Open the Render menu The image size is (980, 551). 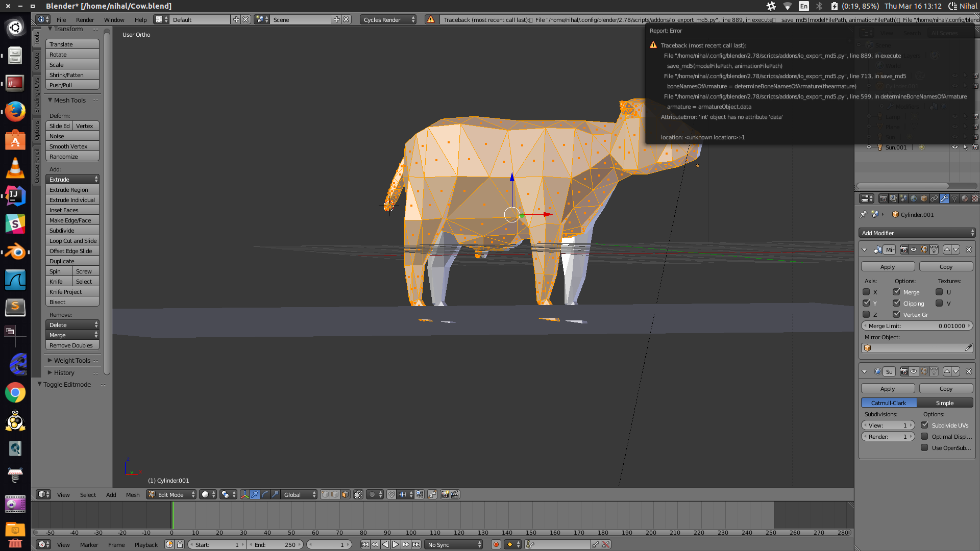tap(85, 19)
